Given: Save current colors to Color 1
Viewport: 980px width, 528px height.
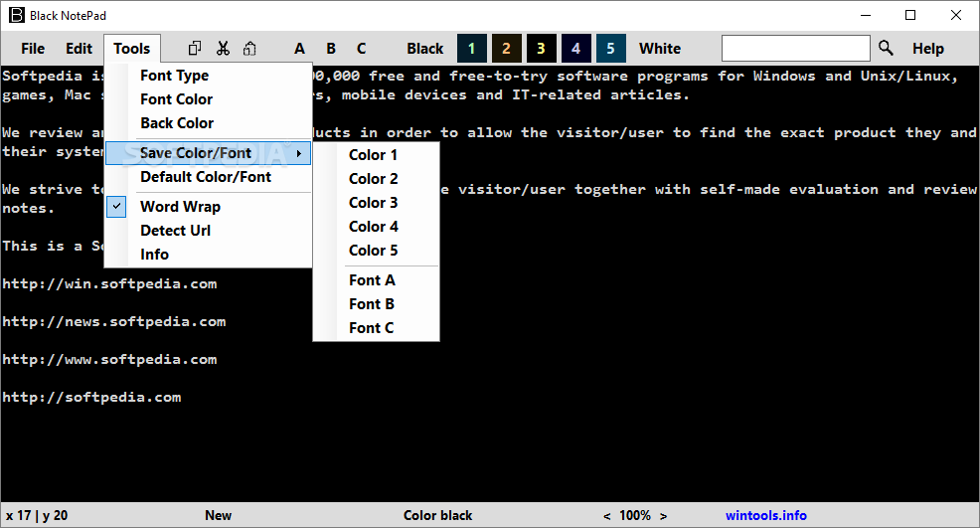Looking at the screenshot, I should click(377, 155).
